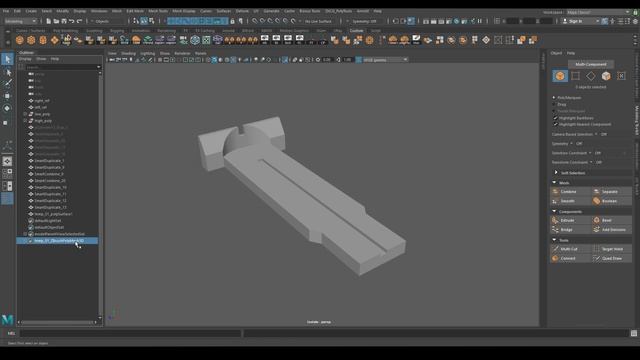Switch to edge selection diamond icon
Image resolution: width=640 pixels, height=360 pixels.
(591, 76)
